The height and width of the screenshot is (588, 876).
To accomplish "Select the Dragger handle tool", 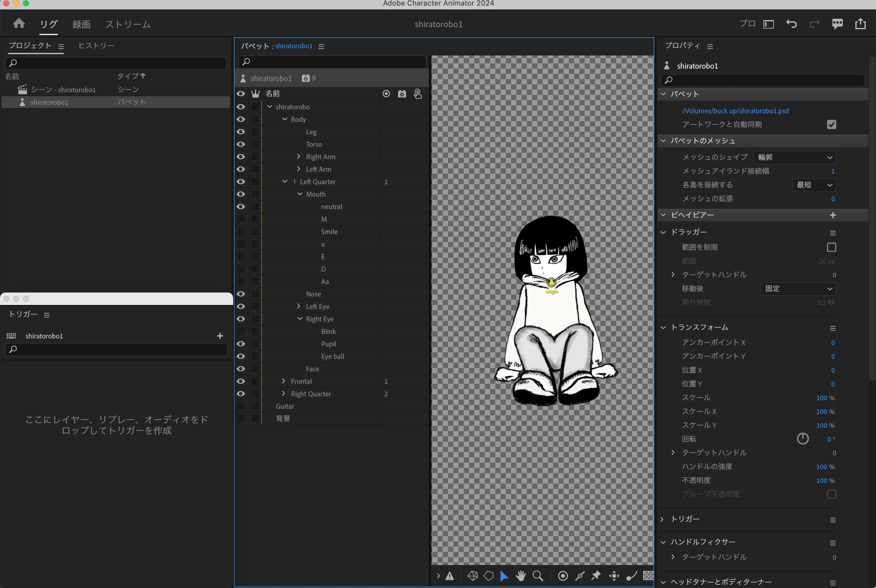I will (614, 576).
